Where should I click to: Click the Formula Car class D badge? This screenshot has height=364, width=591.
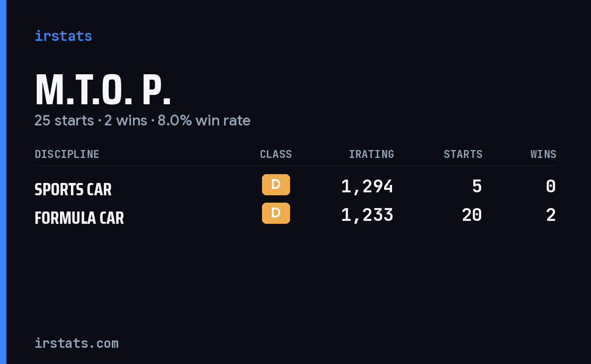click(x=276, y=213)
